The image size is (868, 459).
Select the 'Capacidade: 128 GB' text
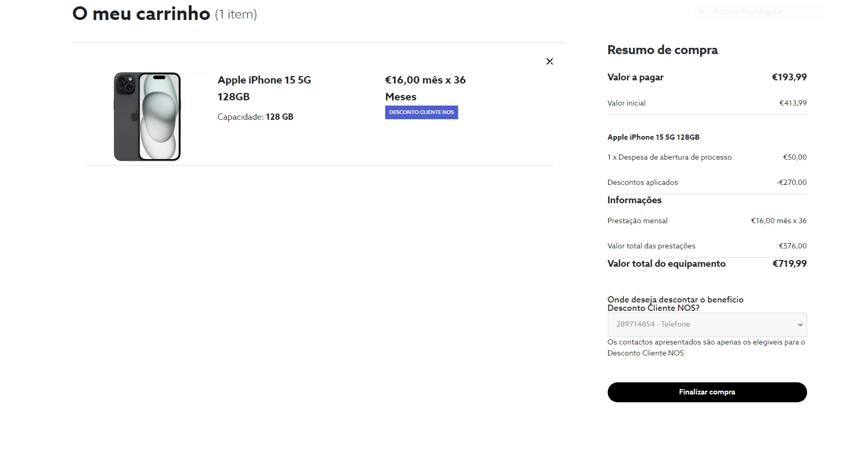click(x=256, y=117)
